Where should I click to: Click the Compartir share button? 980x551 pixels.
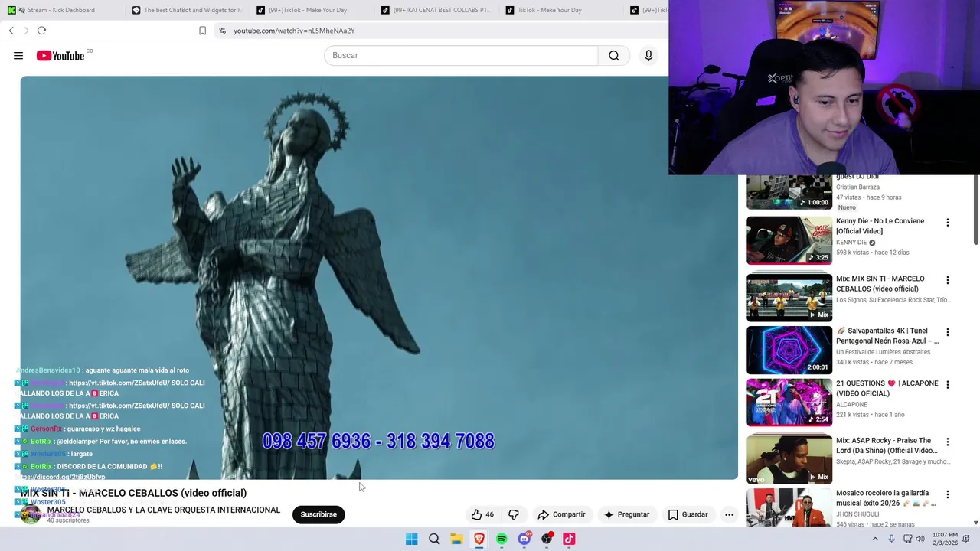(561, 514)
